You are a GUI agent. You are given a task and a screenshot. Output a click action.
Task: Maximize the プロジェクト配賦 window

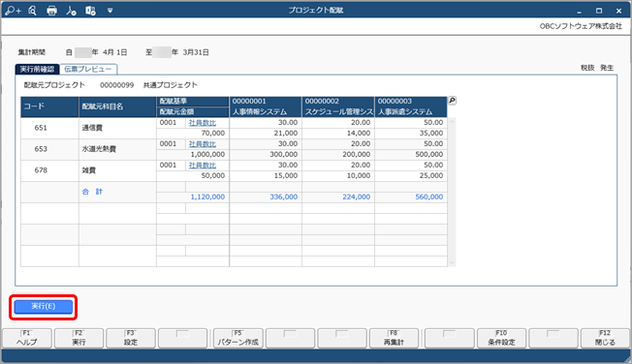pyautogui.click(x=599, y=11)
